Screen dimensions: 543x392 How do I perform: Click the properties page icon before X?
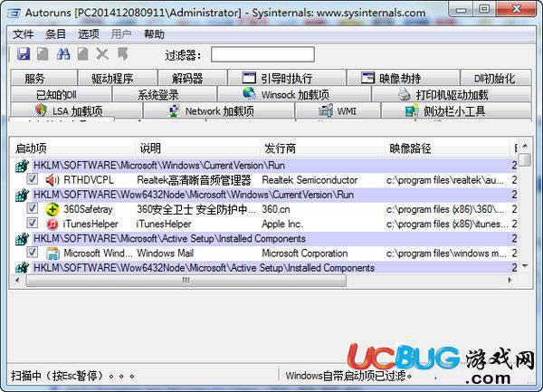82,54
